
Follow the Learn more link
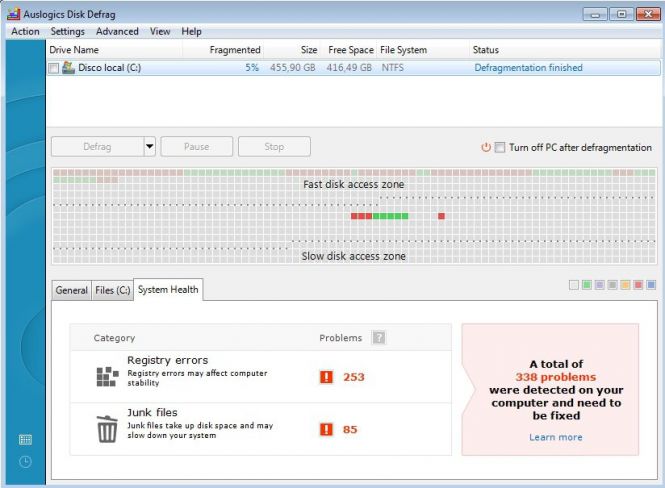pos(556,437)
